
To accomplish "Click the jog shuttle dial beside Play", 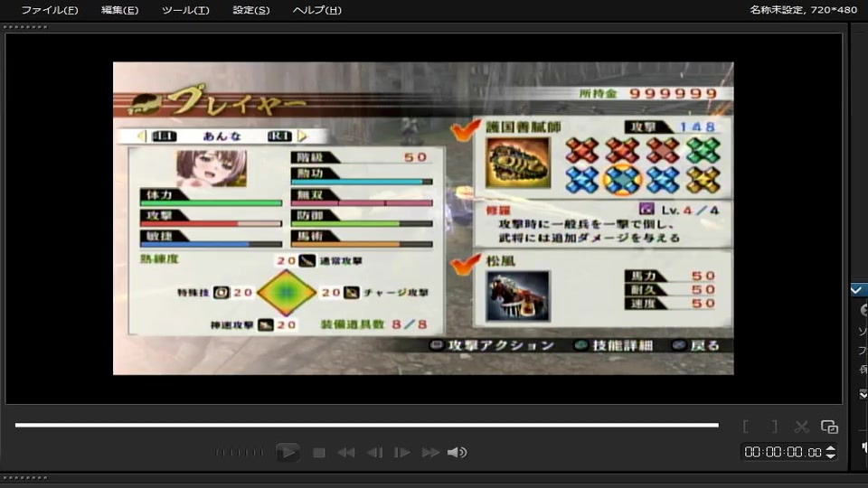I will [x=239, y=453].
